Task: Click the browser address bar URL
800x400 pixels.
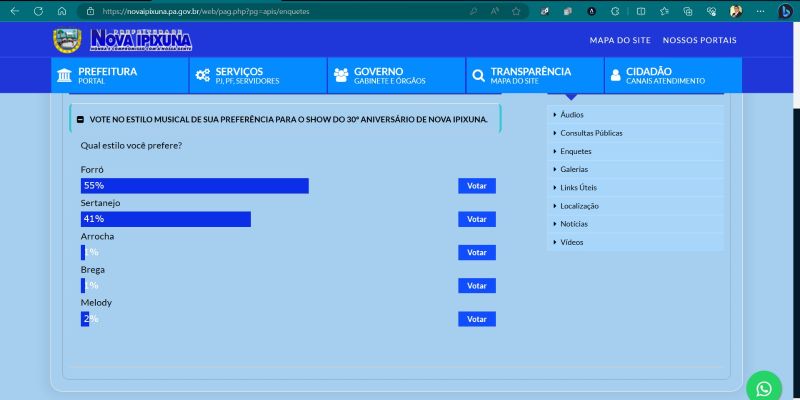Action: point(250,11)
